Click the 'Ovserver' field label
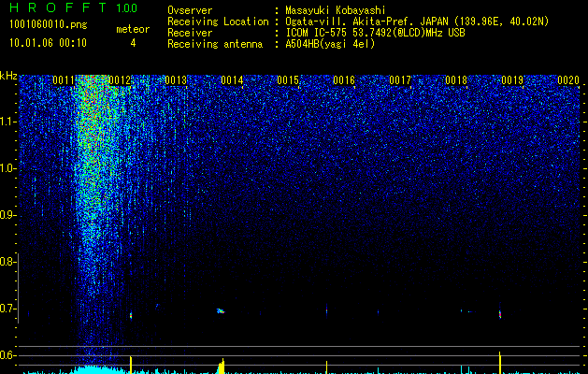This screenshot has height=374, width=588. tap(190, 10)
